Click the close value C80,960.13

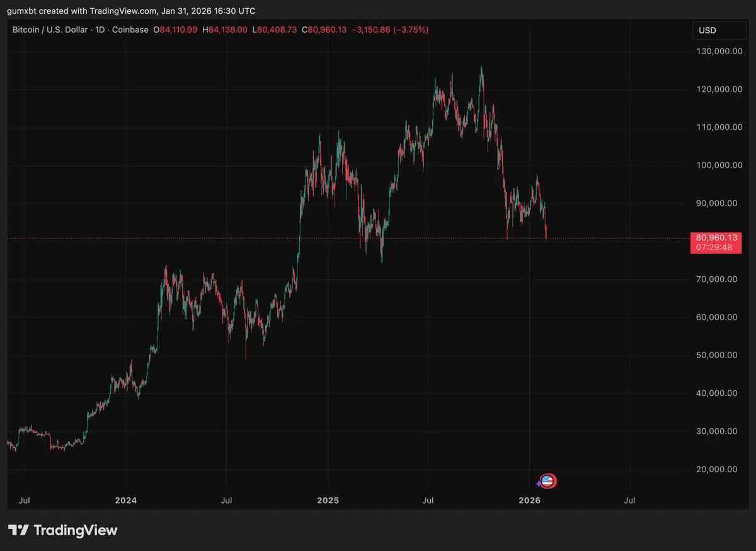point(324,30)
